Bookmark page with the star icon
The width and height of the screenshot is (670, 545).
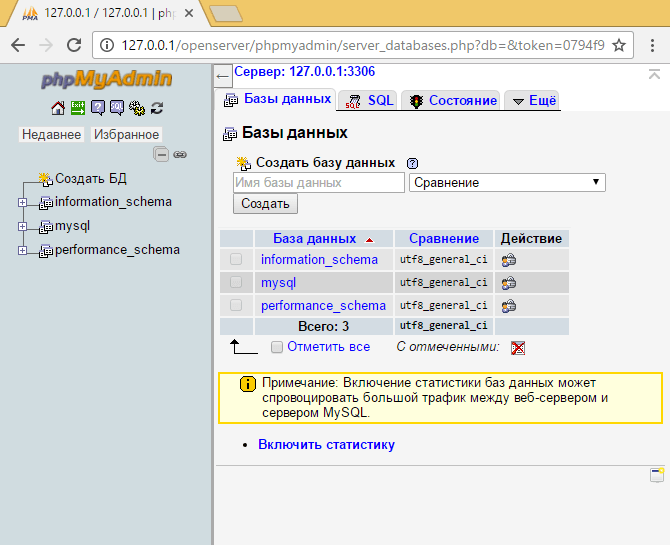tap(619, 45)
